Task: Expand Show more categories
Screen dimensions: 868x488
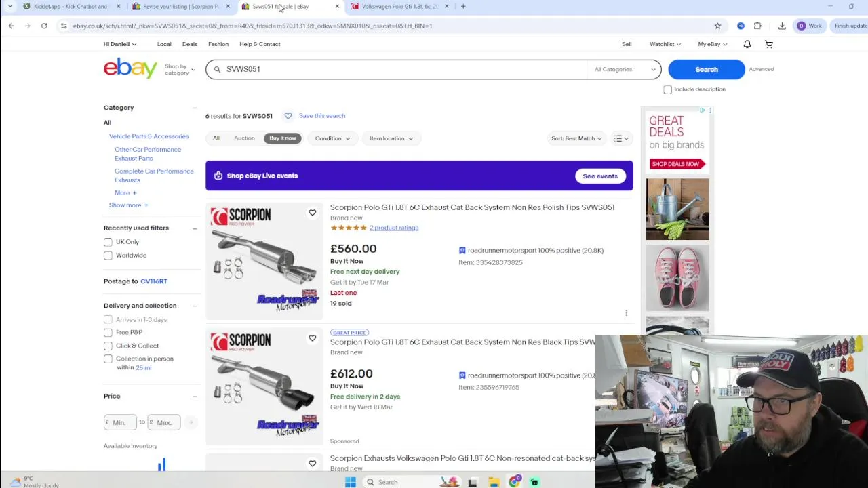Action: 128,205
